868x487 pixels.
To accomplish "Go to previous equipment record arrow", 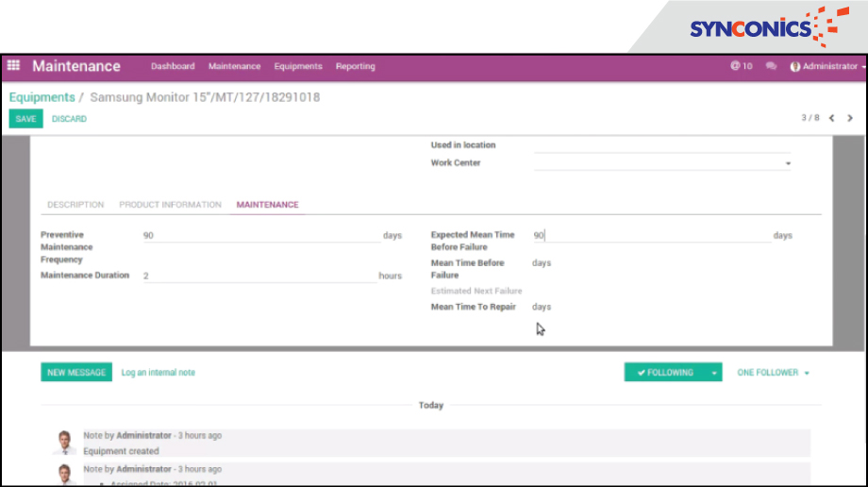I will [x=831, y=118].
